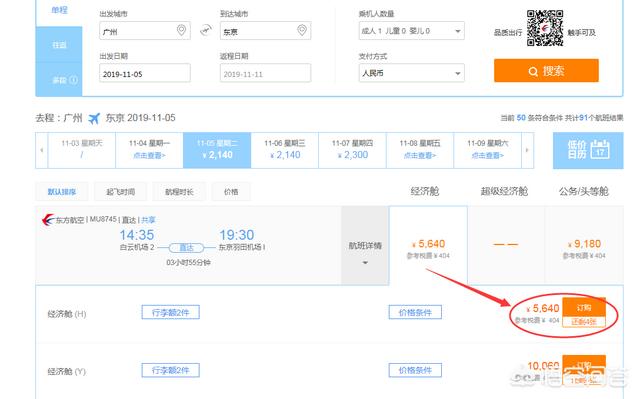This screenshot has height=399, width=640.
Task: Swap departure and arrival cities icon
Action: [206, 30]
